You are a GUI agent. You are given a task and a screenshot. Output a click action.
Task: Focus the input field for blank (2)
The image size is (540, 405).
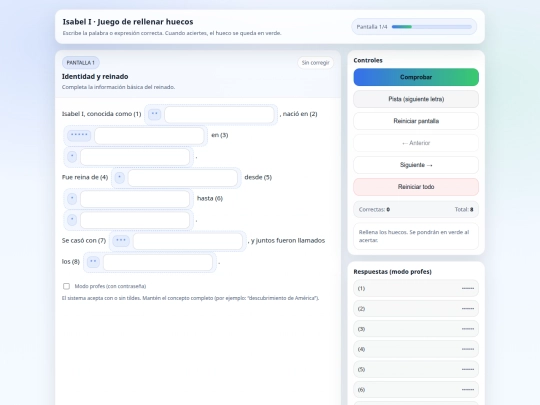click(149, 136)
